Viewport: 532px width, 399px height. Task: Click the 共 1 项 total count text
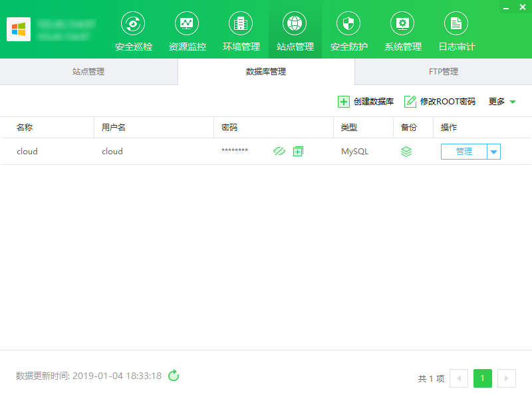coord(431,378)
